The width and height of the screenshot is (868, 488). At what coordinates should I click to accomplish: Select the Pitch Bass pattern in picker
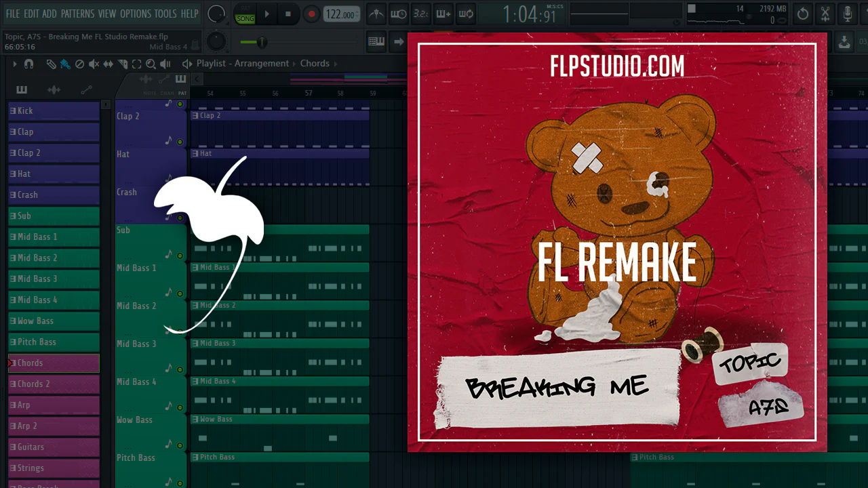54,342
